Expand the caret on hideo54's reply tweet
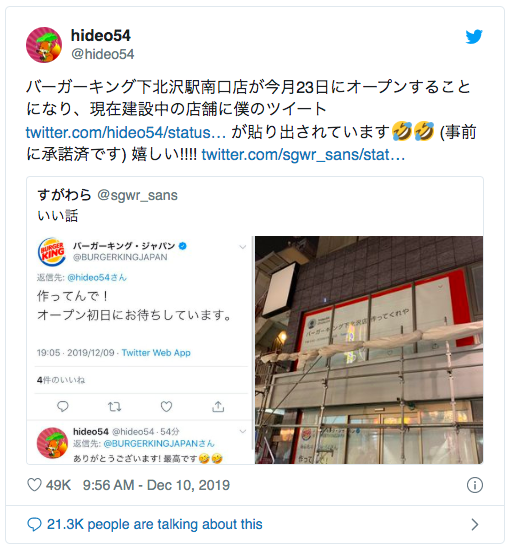Screen dimensions: 515x546 pos(243,431)
